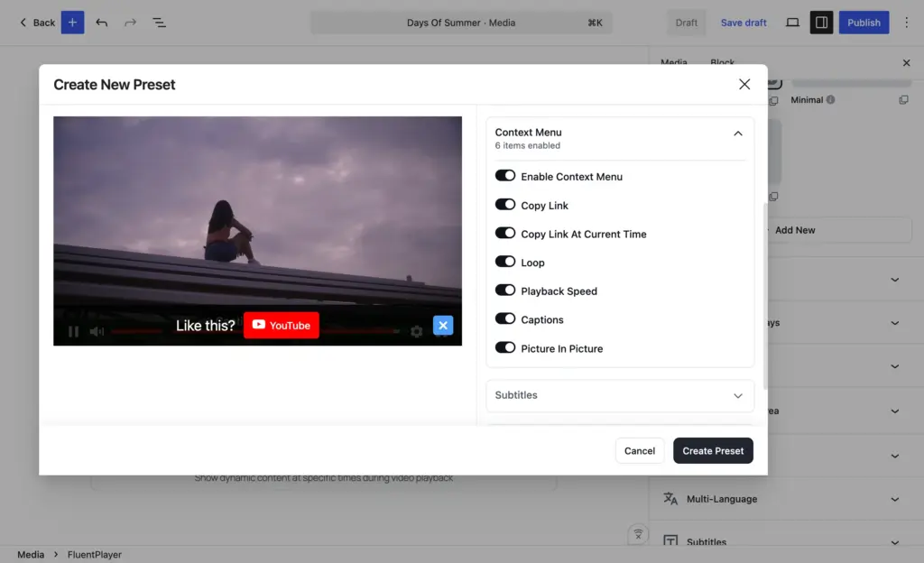The height and width of the screenshot is (563, 924).
Task: Toggle Enable Context Menu switch
Action: click(505, 176)
